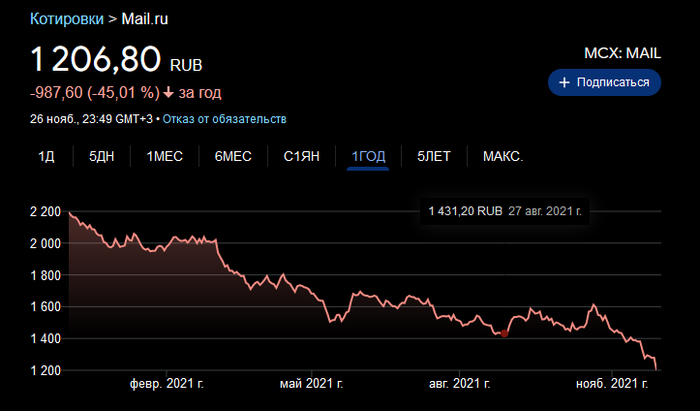
Task: Click the 1 431,20 RUB tooltip value
Action: click(465, 211)
